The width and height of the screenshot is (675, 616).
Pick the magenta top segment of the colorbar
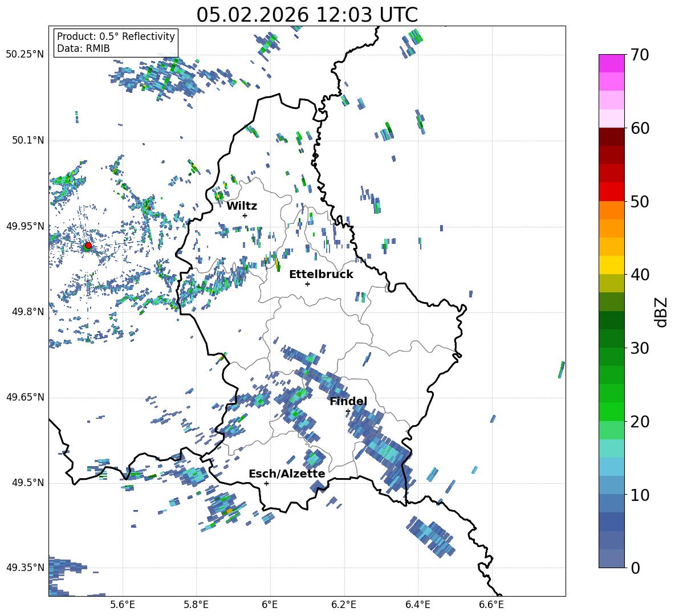click(611, 63)
